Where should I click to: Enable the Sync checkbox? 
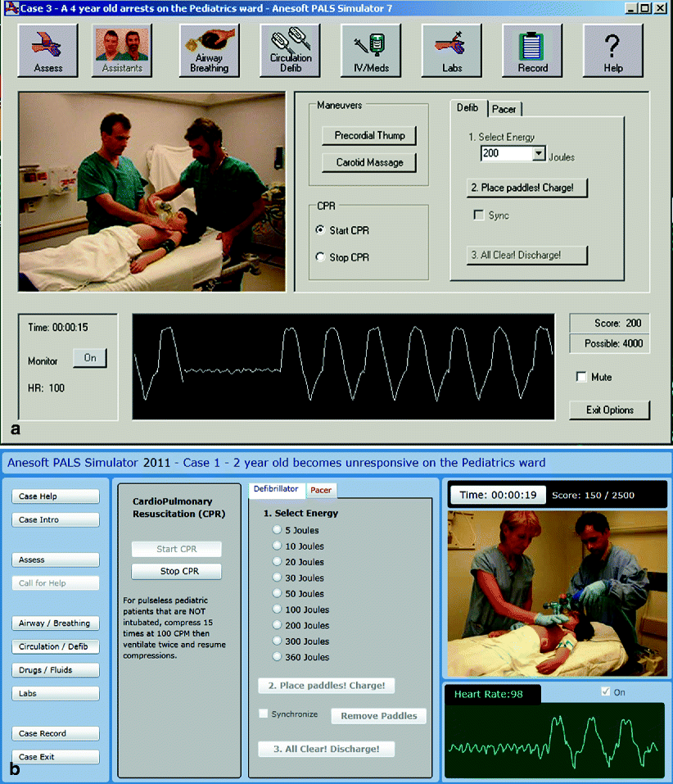tap(479, 215)
